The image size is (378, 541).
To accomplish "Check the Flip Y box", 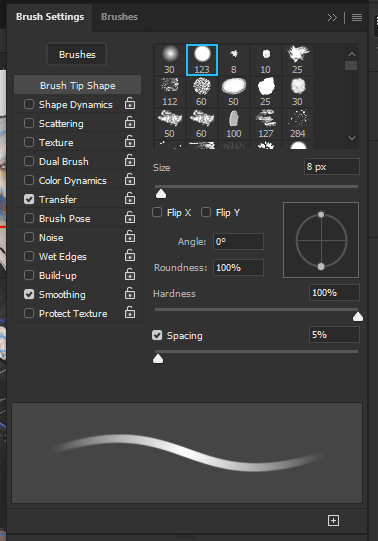I will tap(206, 212).
